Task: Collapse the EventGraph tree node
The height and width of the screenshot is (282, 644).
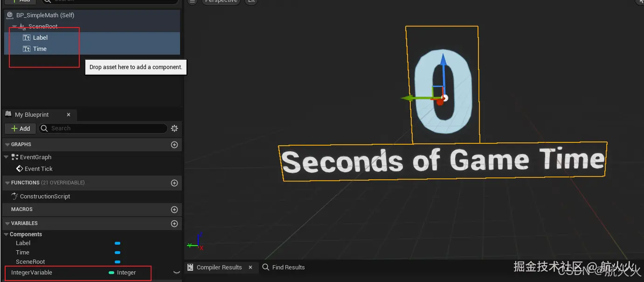Action: 6,157
